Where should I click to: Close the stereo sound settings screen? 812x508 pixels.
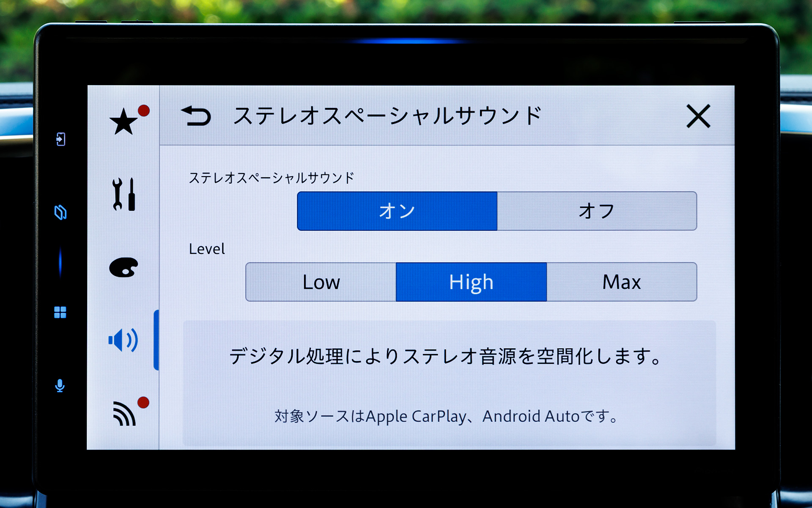point(698,116)
